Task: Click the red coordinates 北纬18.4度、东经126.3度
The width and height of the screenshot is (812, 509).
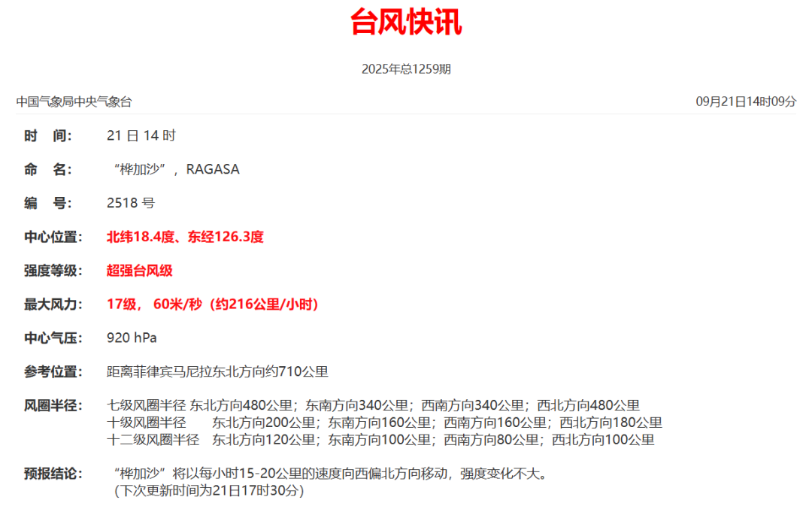Action: click(185, 237)
